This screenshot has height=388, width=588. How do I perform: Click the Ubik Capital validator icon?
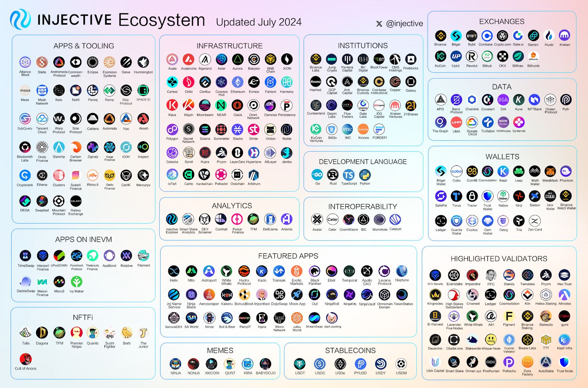[435, 362]
